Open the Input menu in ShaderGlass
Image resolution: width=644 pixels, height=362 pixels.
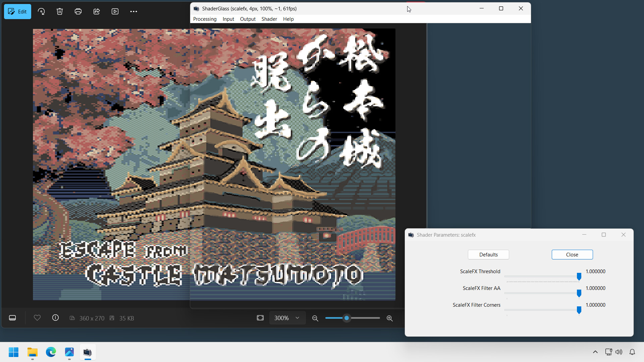pyautogui.click(x=228, y=19)
